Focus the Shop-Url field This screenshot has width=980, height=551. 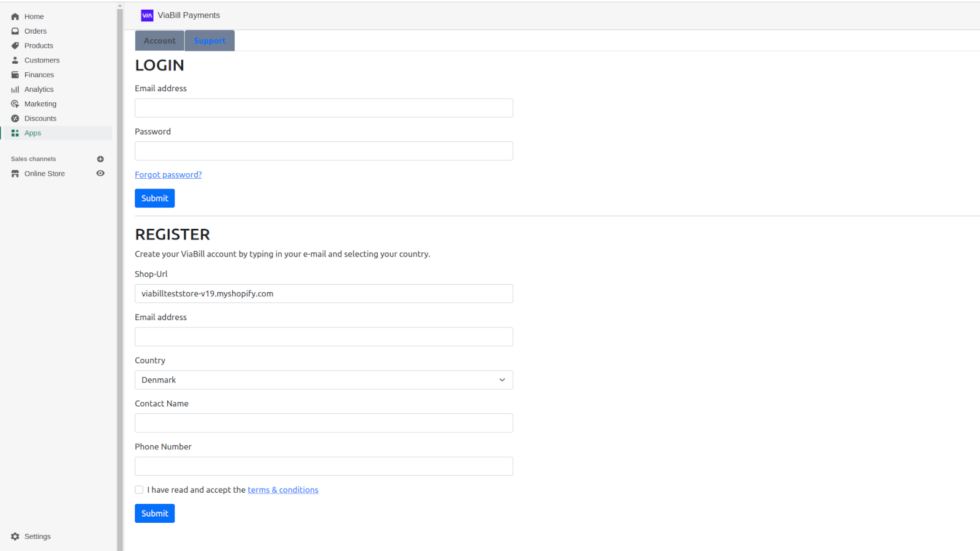pos(324,294)
